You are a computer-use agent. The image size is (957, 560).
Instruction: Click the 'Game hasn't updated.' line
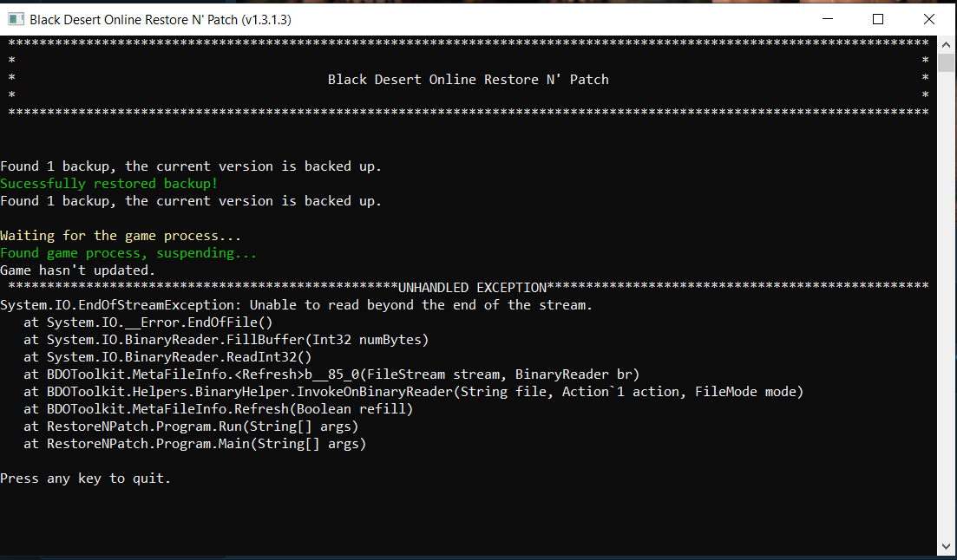click(78, 270)
